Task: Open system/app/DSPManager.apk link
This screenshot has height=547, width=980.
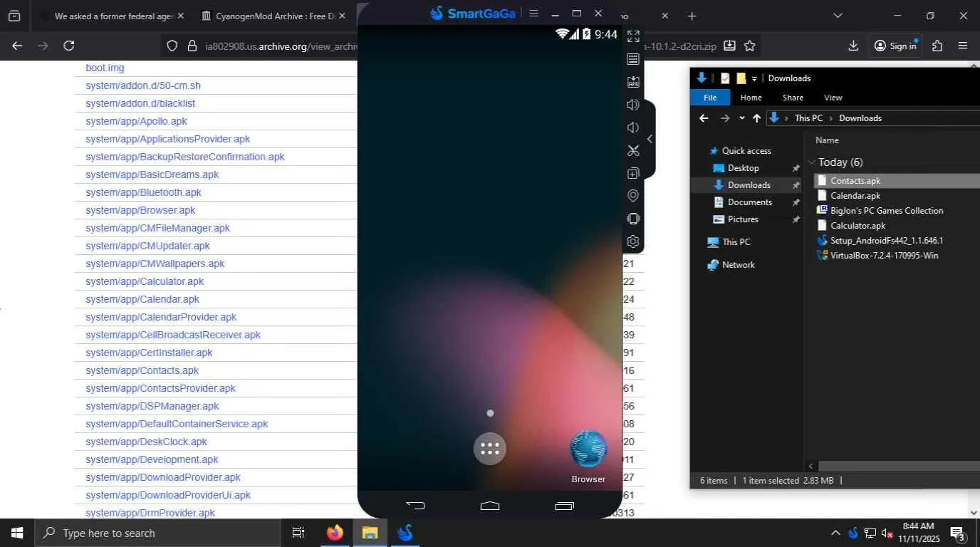Action: 152,406
